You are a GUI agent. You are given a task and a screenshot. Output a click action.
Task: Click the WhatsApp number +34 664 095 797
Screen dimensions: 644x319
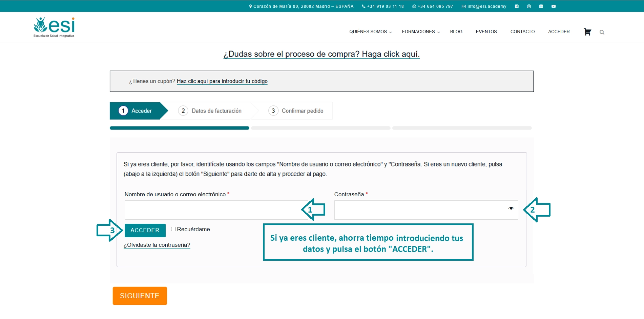[x=433, y=6]
